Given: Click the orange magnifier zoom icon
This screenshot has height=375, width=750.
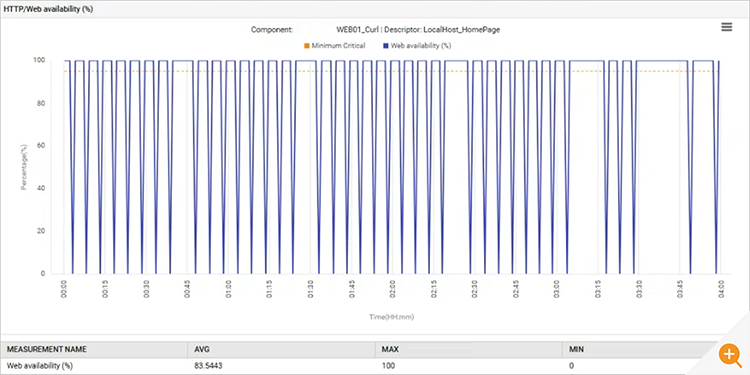Looking at the screenshot, I should (729, 354).
